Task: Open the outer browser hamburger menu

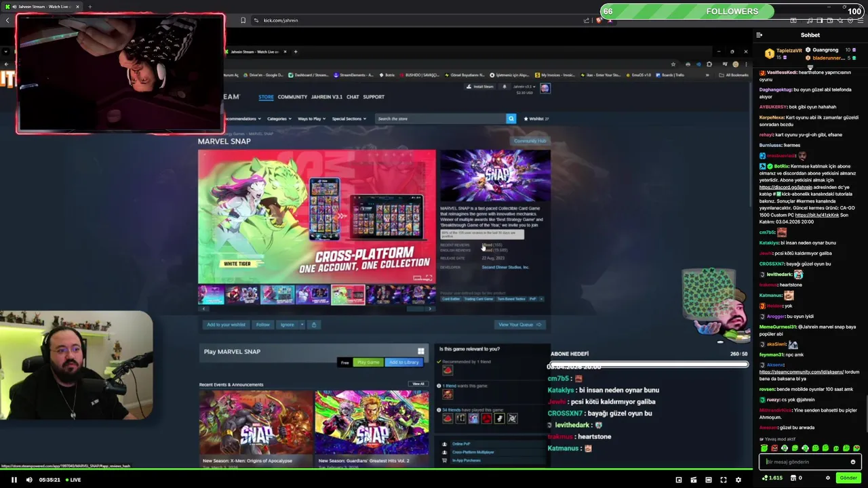Action: pyautogui.click(x=860, y=20)
